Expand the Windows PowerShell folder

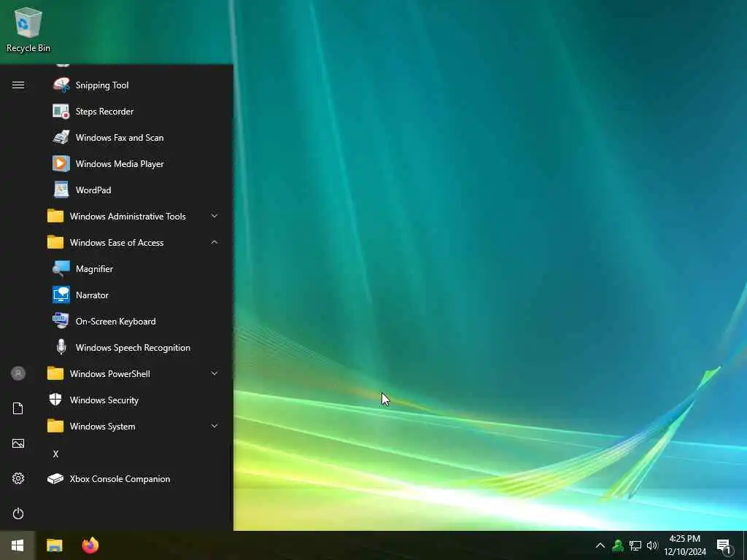(134, 374)
